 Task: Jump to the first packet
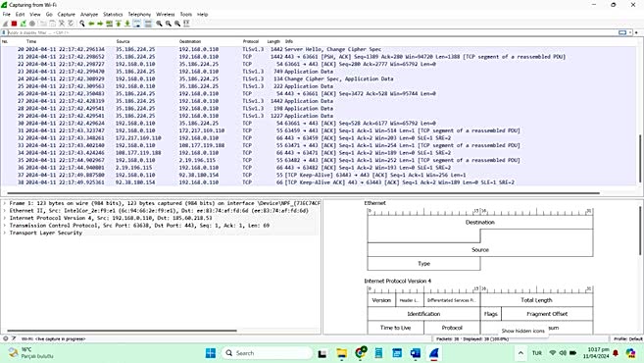point(119,24)
